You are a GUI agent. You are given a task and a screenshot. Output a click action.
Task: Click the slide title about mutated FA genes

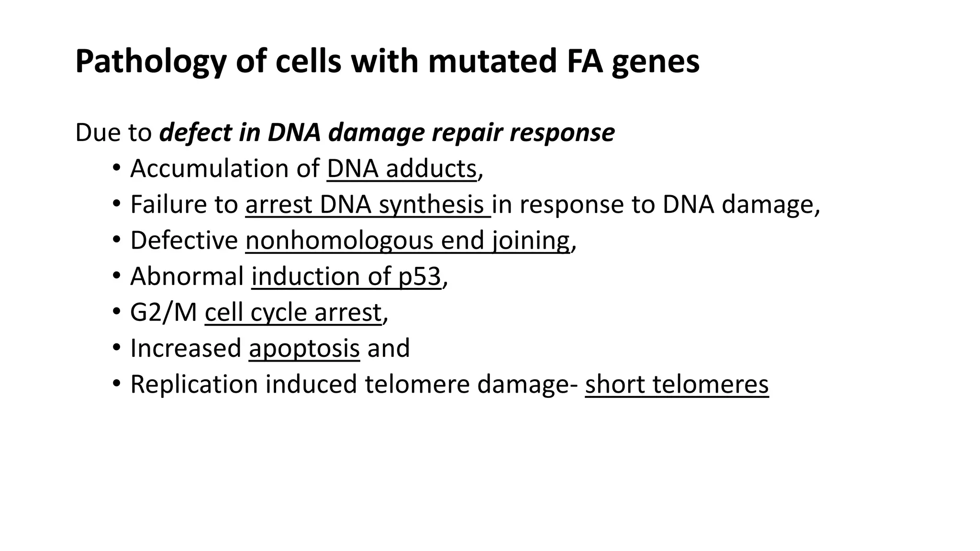387,62
